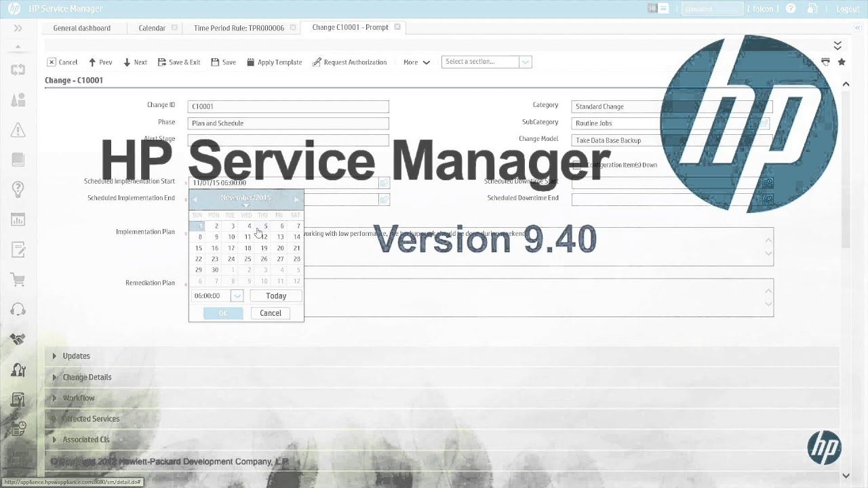Open the bar chart sidebar icon
The image size is (868, 488).
pos(18,220)
